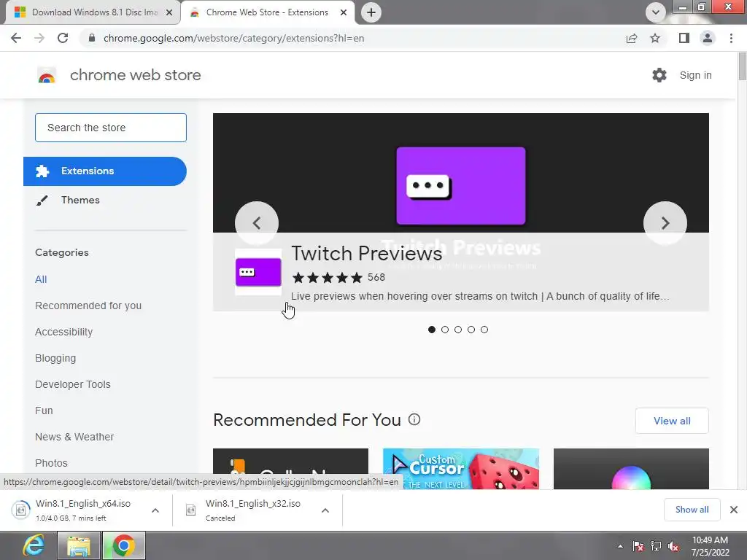Open Web Store settings gear

click(659, 75)
